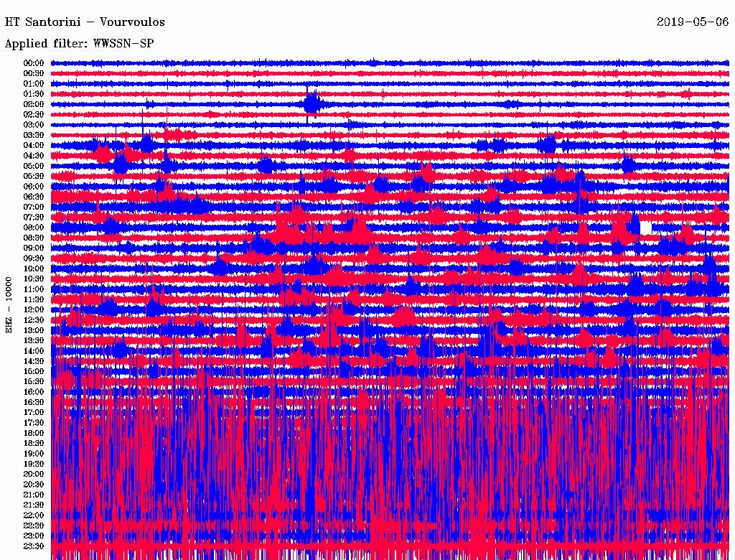This screenshot has width=735, height=560.
Task: Select the 13:30 time row label
Action: [34, 340]
